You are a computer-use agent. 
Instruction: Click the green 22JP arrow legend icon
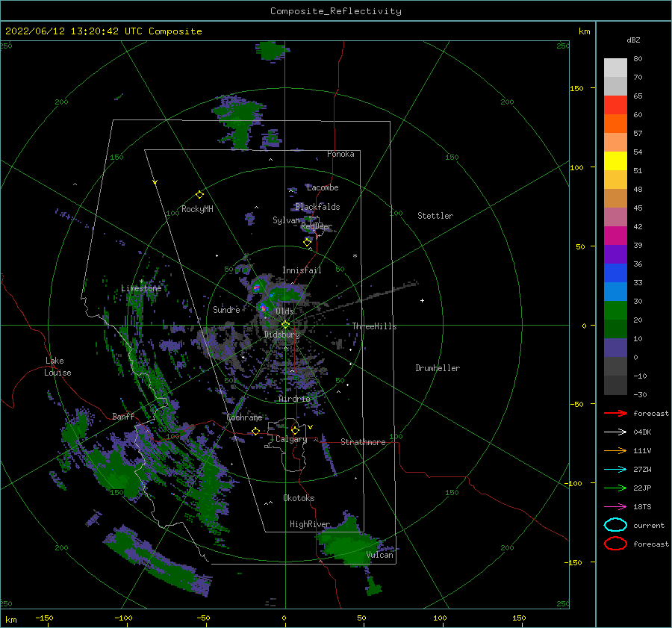[615, 488]
